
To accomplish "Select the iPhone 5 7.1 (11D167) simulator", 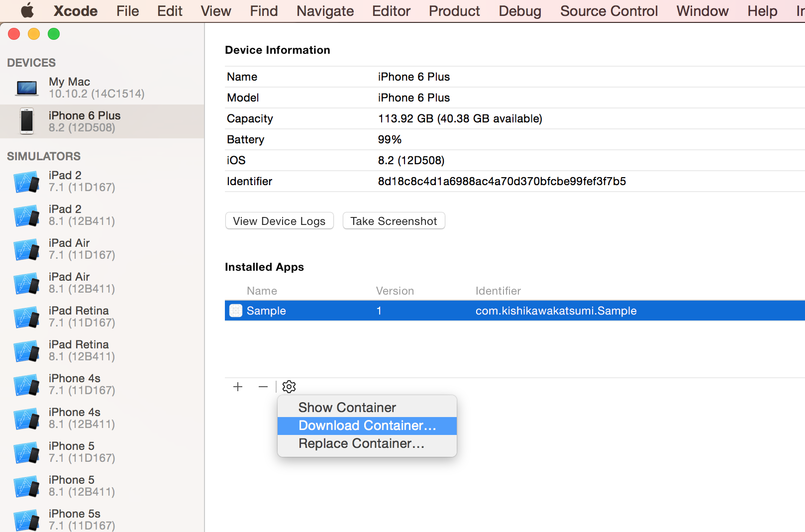I will 102,452.
